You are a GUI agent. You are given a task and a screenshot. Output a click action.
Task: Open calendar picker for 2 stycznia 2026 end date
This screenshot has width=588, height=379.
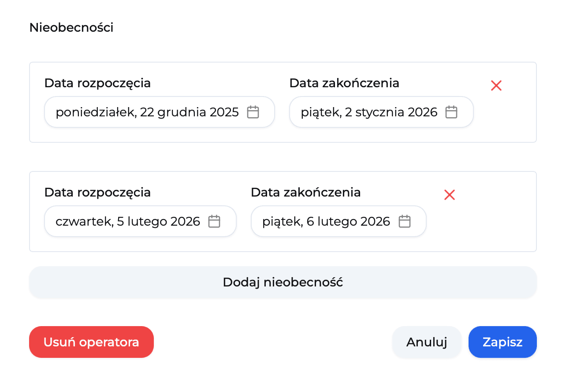(x=451, y=112)
